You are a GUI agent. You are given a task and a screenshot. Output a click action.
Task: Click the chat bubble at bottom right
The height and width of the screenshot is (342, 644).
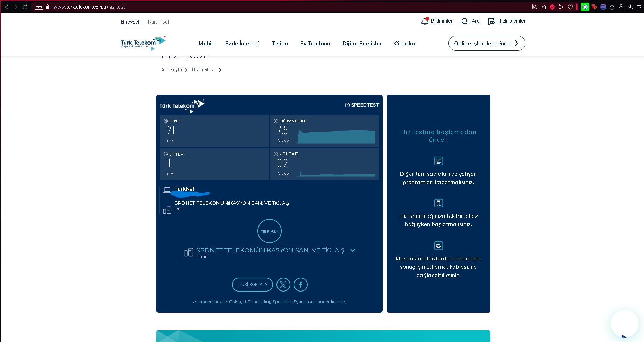pos(625,324)
